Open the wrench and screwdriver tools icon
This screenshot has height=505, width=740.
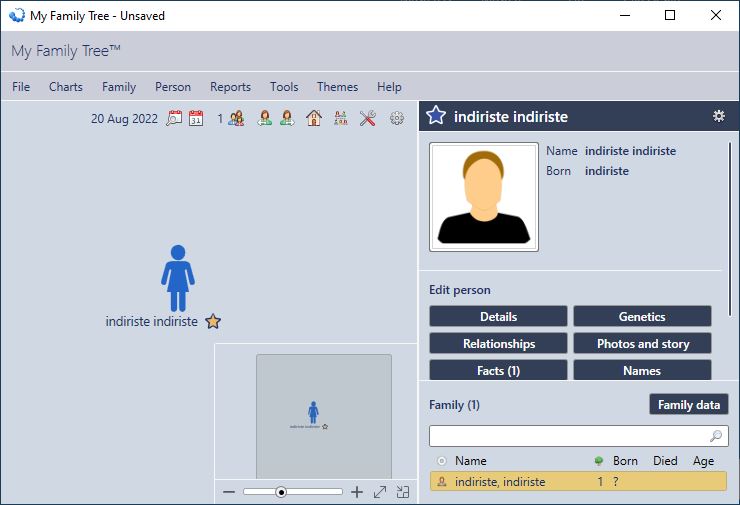[x=368, y=118]
